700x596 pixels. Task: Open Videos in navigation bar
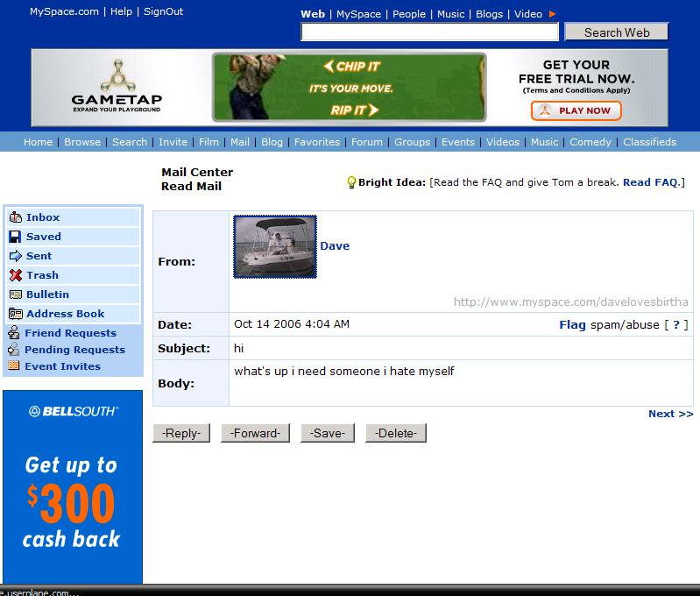[x=503, y=142]
